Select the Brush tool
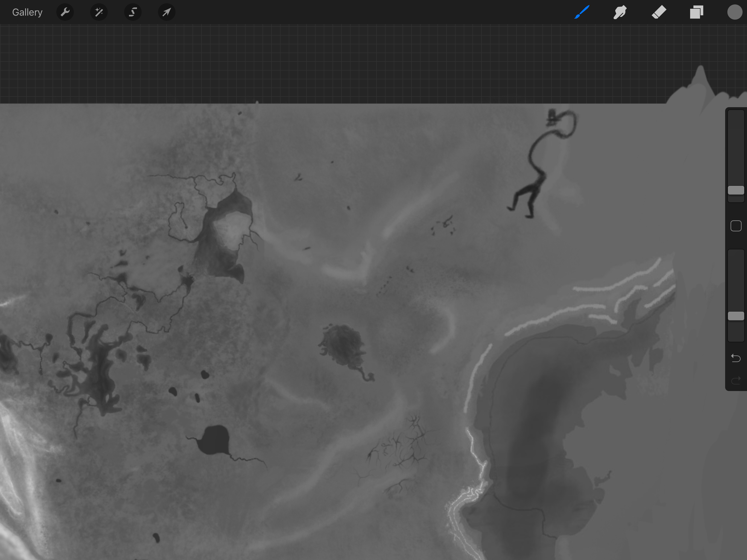747x560 pixels. (x=582, y=13)
